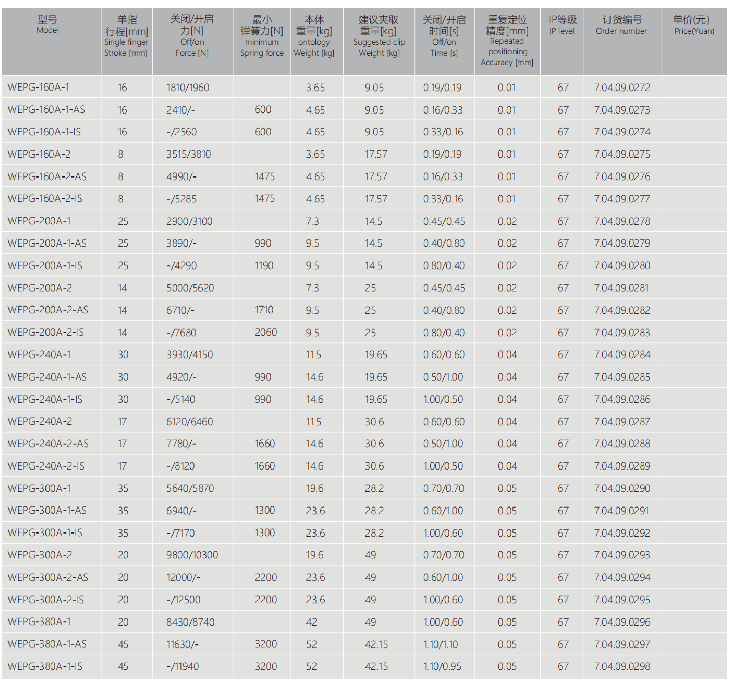The image size is (729, 700).
Task: Select the WEPG-160A-1 model cell
Action: (x=38, y=87)
